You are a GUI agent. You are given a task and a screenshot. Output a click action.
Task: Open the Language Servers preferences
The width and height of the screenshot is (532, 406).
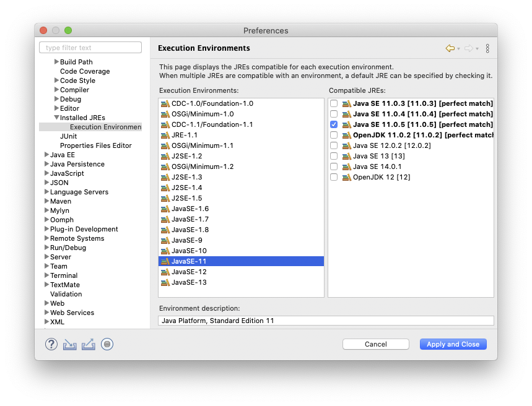(79, 192)
